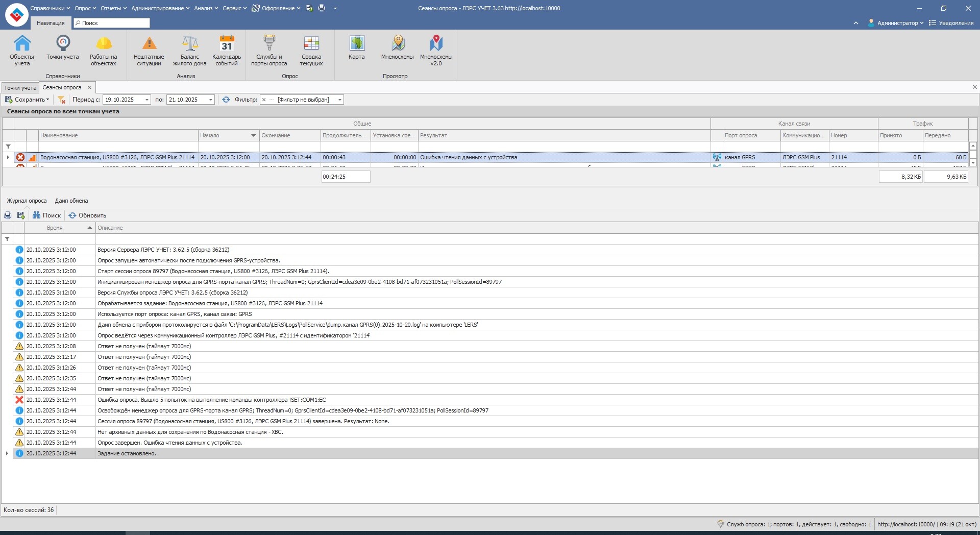This screenshot has height=535, width=980.
Task: Click Поиск button in journal toolbar
Action: click(x=47, y=215)
